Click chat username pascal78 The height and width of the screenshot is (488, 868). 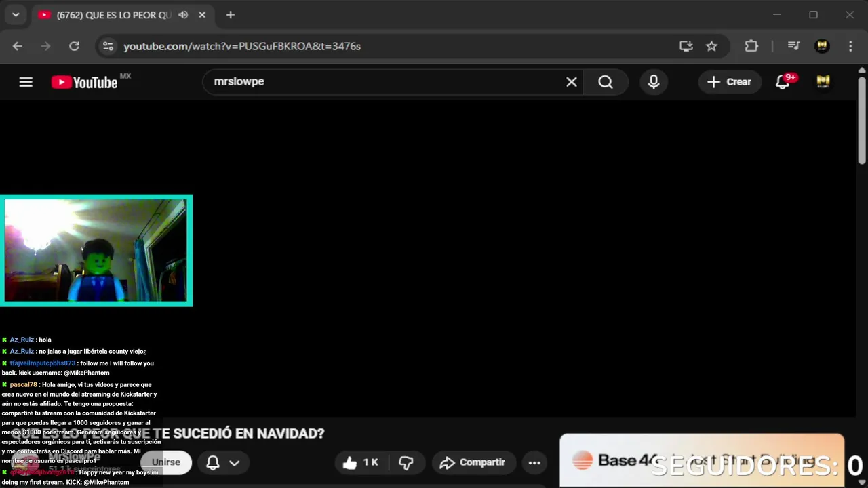tap(23, 384)
